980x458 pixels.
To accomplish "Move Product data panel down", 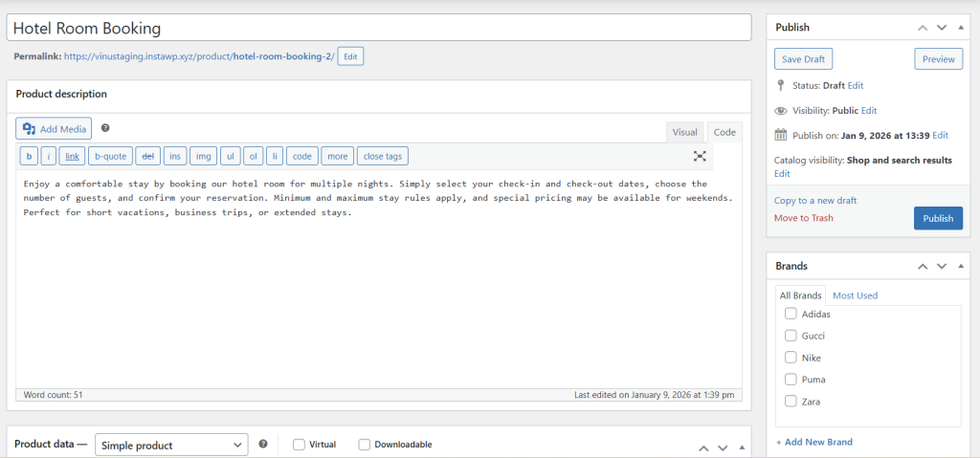I will click(724, 448).
